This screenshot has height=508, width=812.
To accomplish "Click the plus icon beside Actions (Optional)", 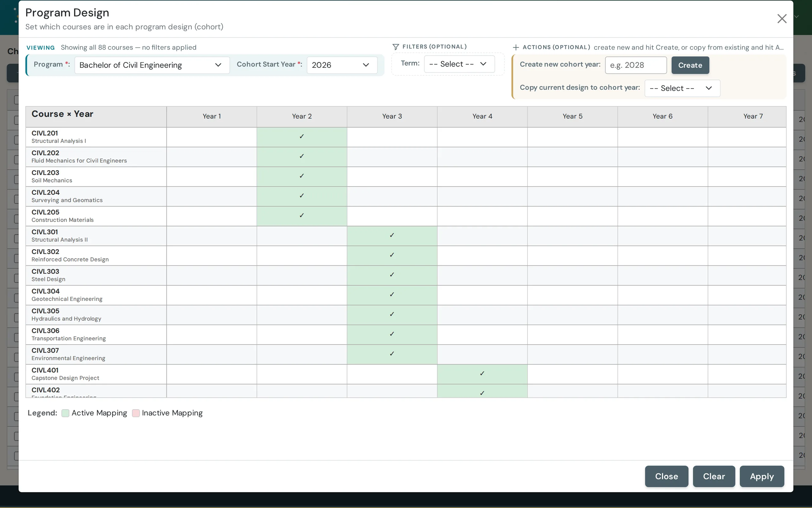I will coord(516,47).
